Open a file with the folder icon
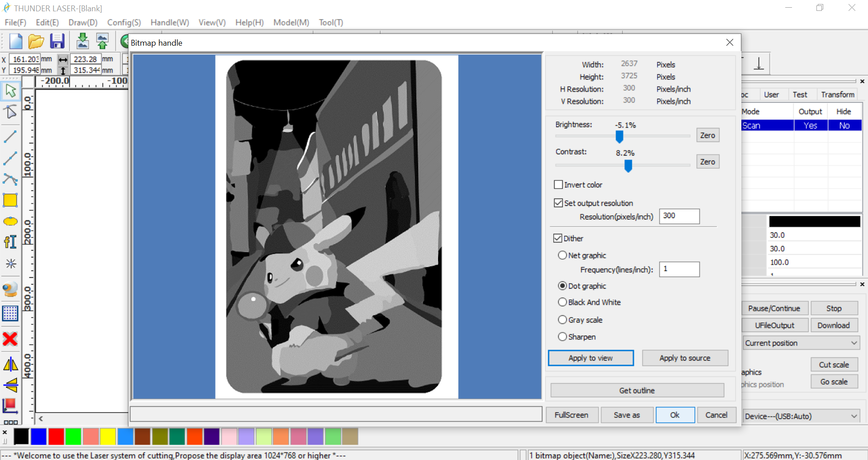Image resolution: width=868 pixels, height=460 pixels. pos(36,41)
